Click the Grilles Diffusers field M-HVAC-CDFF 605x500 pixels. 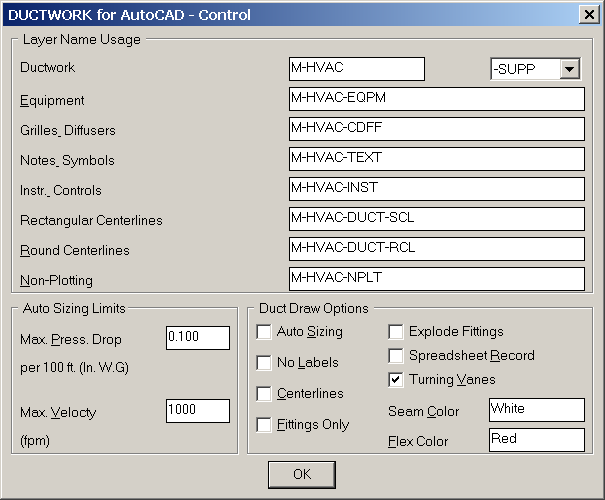pyautogui.click(x=437, y=129)
